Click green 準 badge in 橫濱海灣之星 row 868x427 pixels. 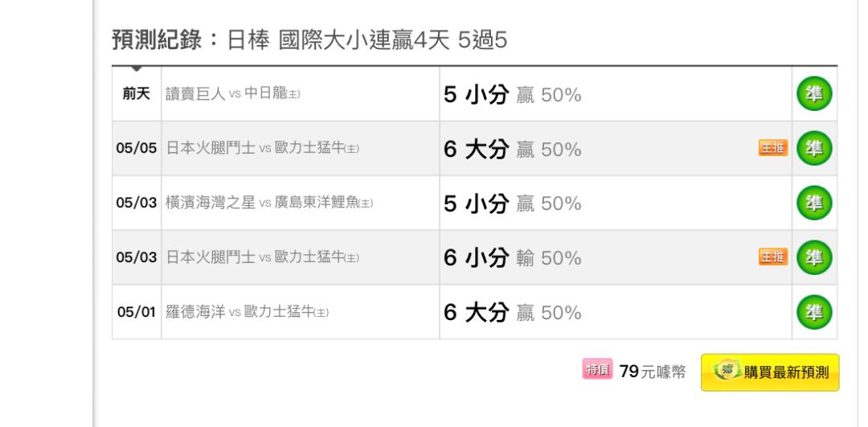(x=814, y=203)
